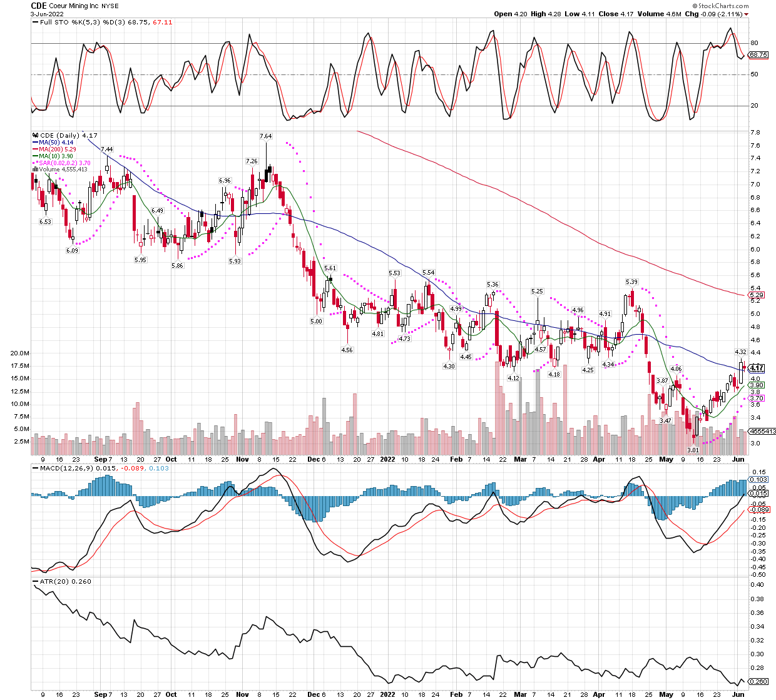Viewport: 776px width, 700px height.
Task: Click the 5.39 price annotation
Action: 631,282
